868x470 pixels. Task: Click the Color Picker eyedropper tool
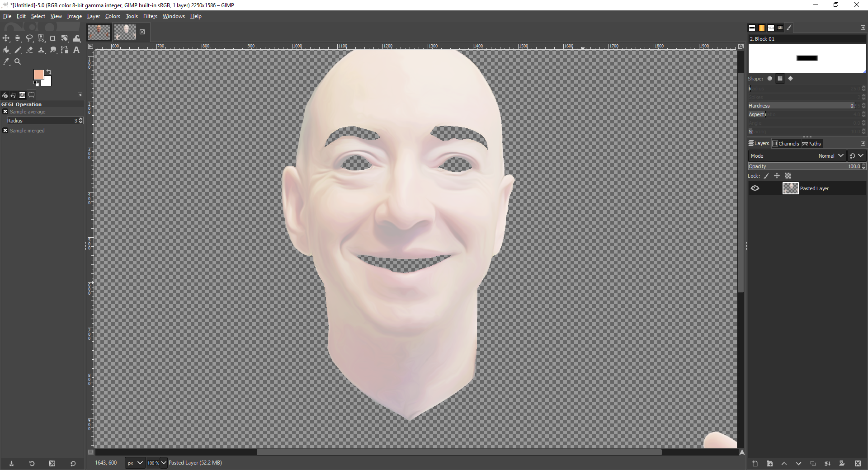point(6,62)
